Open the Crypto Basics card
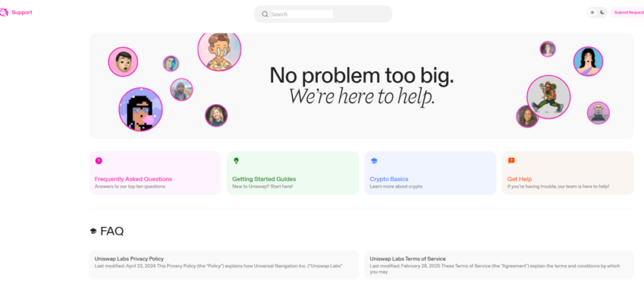Image resolution: width=644 pixels, height=284 pixels. (430, 173)
